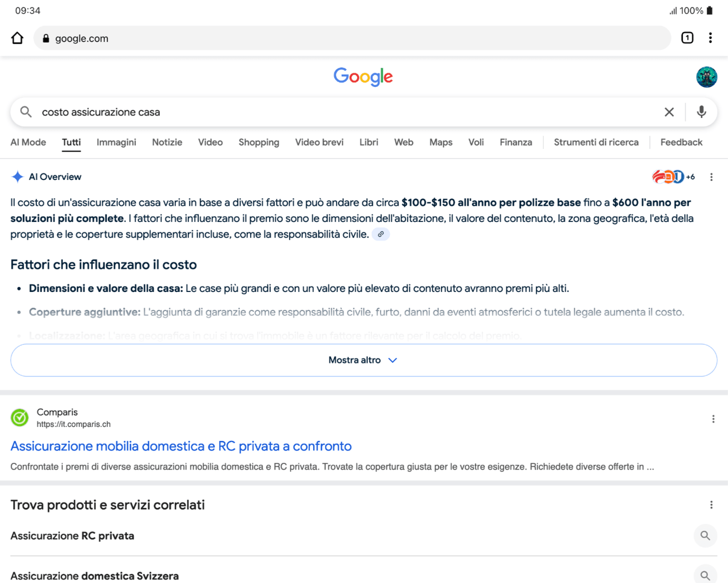Open the browser three-dot menu
Viewport: 728px width, 583px height.
710,38
